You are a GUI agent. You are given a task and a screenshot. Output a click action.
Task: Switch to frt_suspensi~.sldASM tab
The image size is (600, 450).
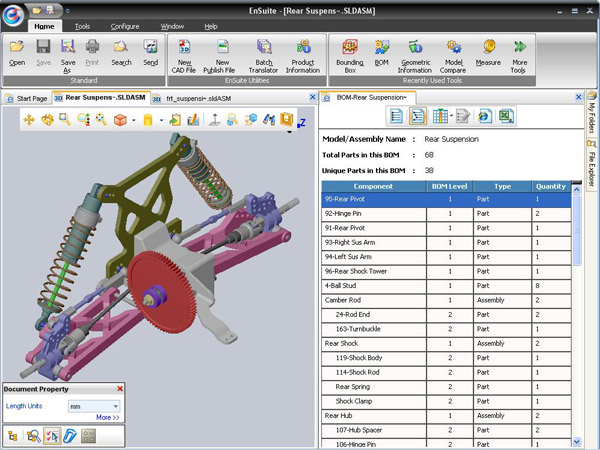192,98
